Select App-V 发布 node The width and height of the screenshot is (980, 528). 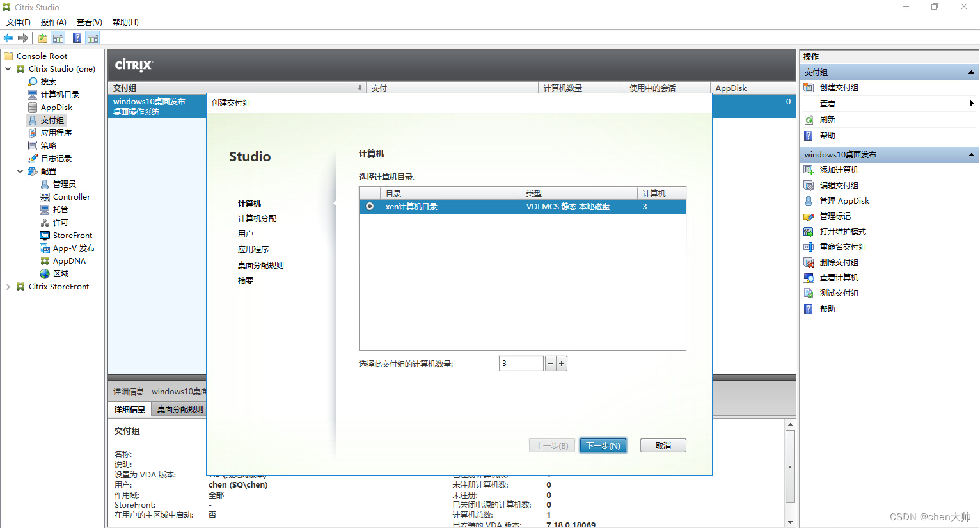(74, 248)
